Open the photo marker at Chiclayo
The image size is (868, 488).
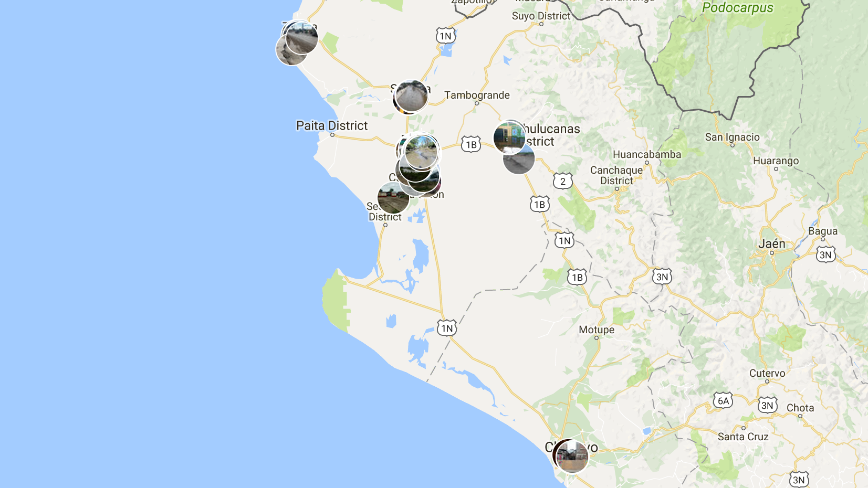(x=572, y=457)
